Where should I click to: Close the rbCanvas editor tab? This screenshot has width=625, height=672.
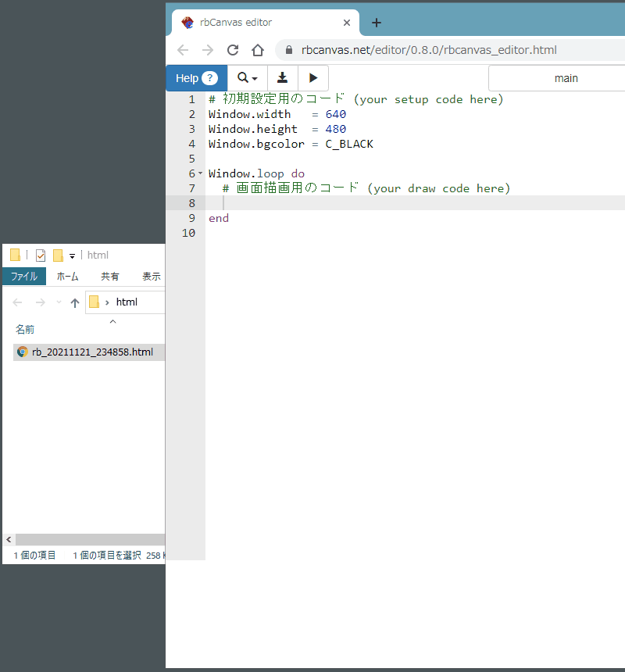click(x=347, y=23)
